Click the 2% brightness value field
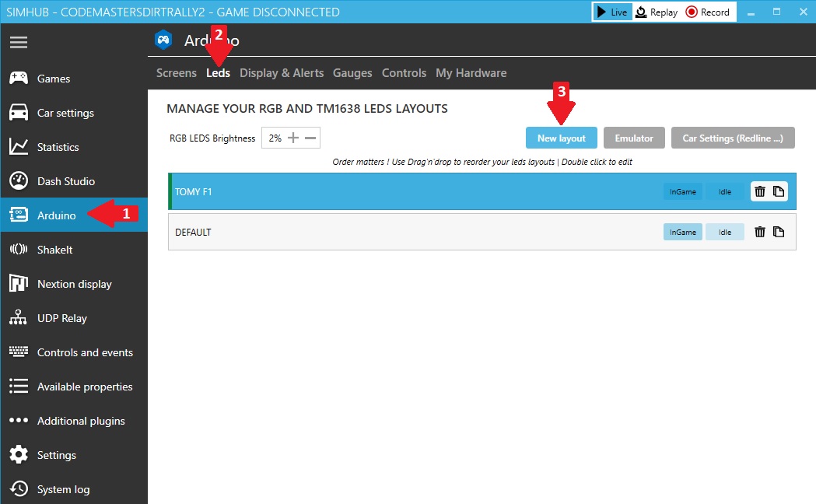 275,138
